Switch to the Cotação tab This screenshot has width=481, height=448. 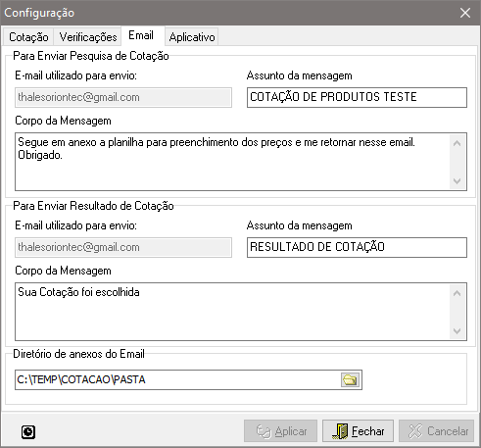coord(28,37)
